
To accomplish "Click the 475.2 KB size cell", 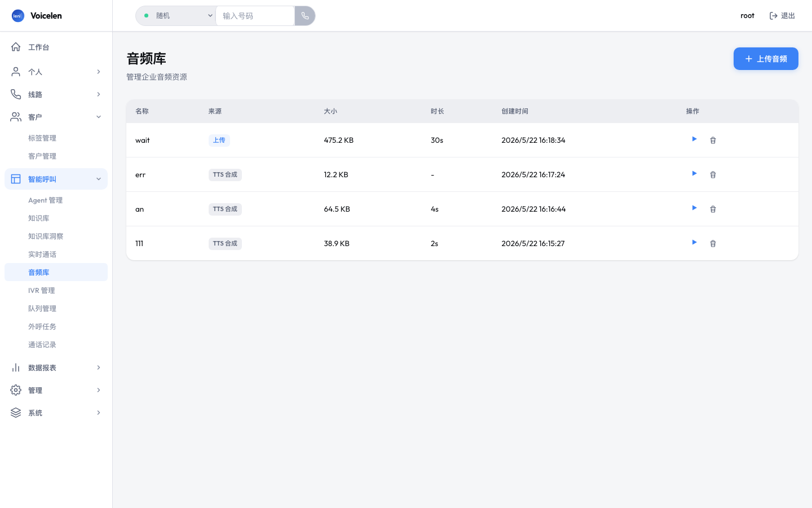I will (339, 140).
